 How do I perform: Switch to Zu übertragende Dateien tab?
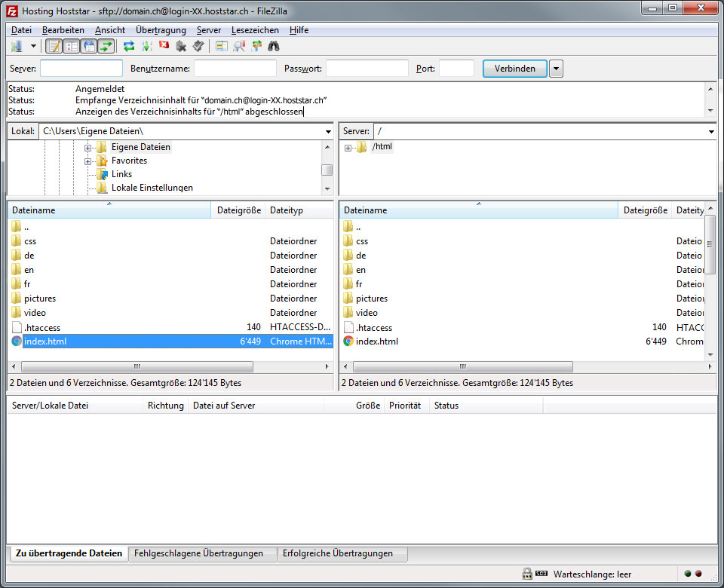pos(69,553)
